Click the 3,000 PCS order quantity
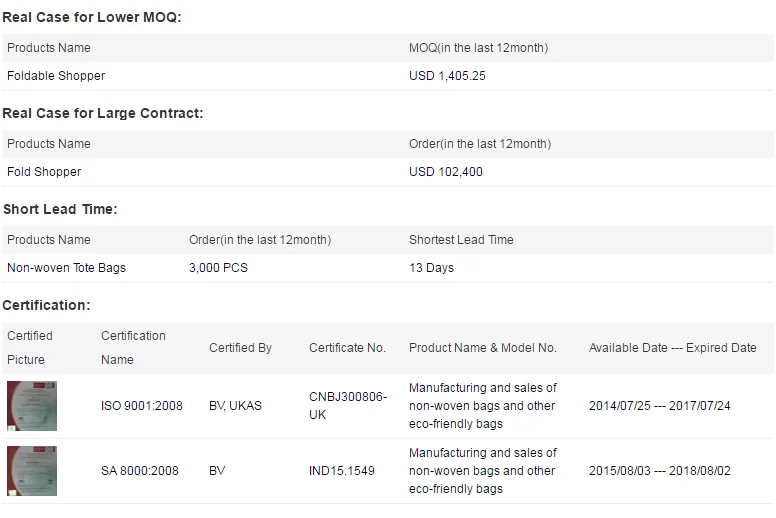Viewport: 776px width, 518px height. pyautogui.click(x=218, y=268)
